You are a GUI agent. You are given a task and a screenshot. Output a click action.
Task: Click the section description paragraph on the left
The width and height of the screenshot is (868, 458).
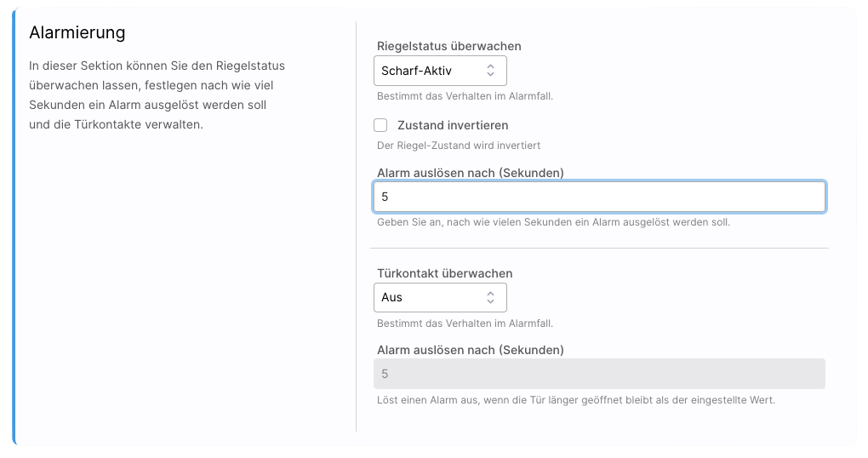157,94
